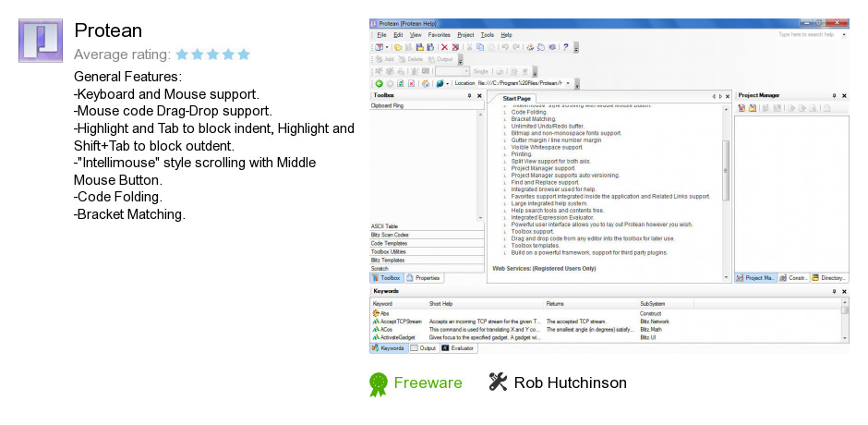
Task: Expand the ASCII Table toolbox group
Action: point(427,226)
